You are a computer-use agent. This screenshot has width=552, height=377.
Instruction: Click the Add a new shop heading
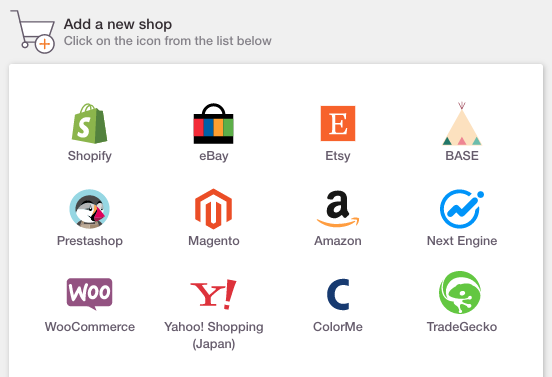coord(118,24)
